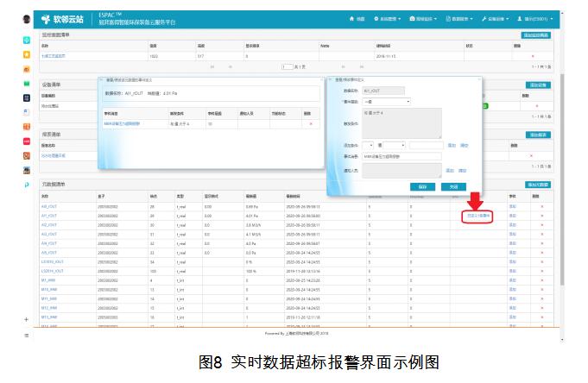Click the 事件消息 text input field
588x383 pixels.
(x=403, y=158)
